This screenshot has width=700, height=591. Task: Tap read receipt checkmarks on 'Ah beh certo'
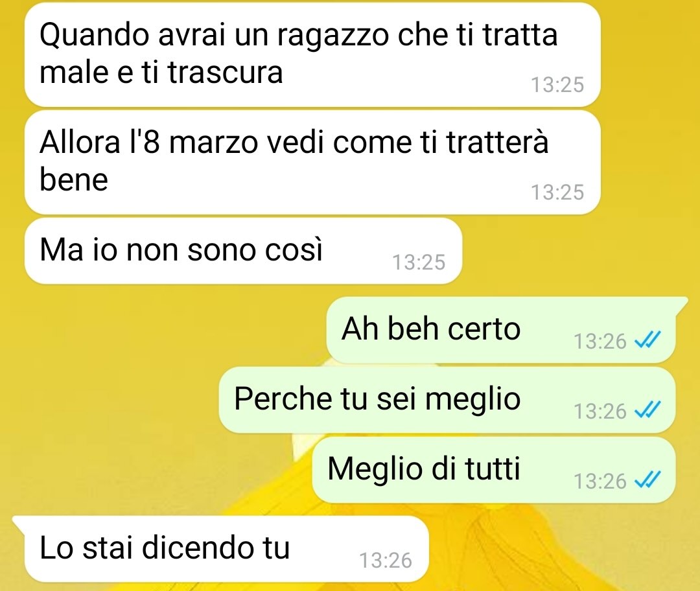coord(647,341)
